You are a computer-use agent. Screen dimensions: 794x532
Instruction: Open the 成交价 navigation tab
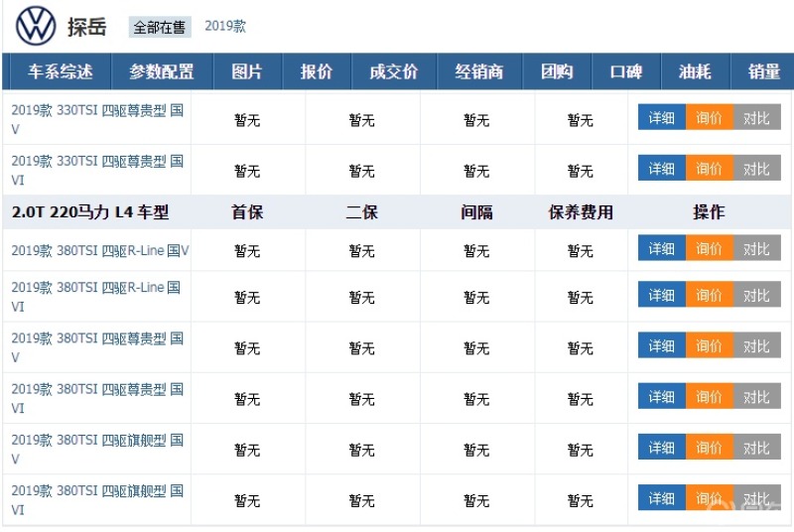click(393, 71)
